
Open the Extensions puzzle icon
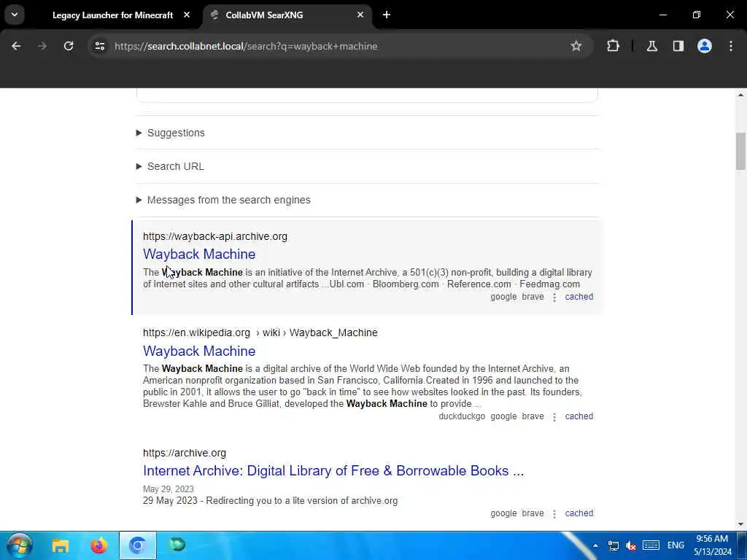613,46
